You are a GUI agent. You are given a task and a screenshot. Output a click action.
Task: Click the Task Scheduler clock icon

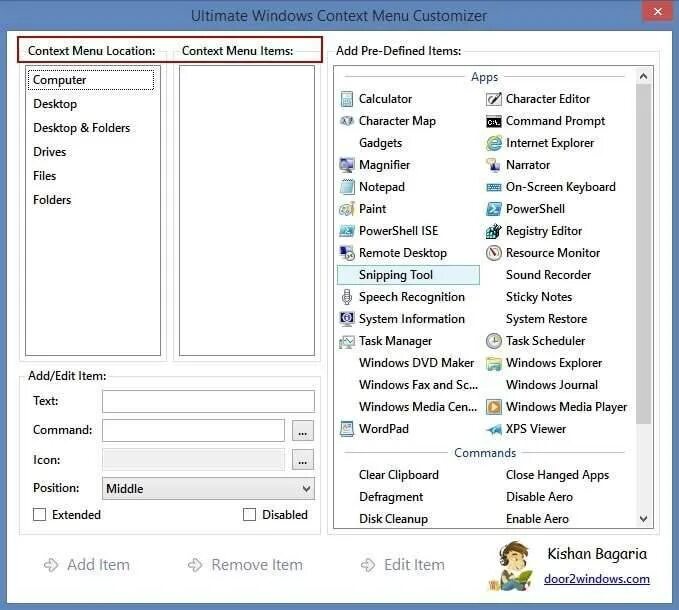click(x=494, y=341)
